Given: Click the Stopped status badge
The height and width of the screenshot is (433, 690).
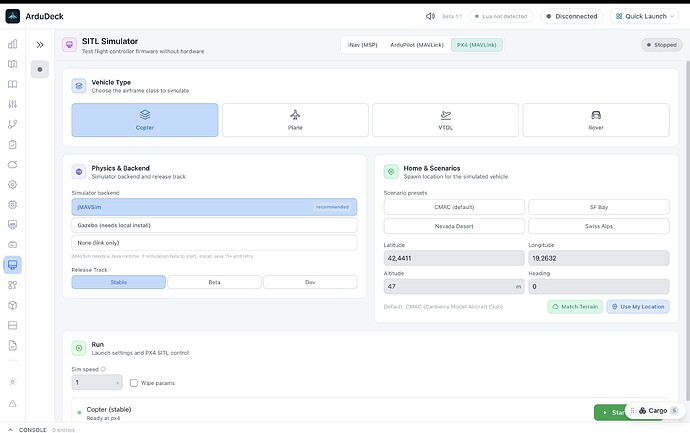Looking at the screenshot, I should pyautogui.click(x=662, y=45).
